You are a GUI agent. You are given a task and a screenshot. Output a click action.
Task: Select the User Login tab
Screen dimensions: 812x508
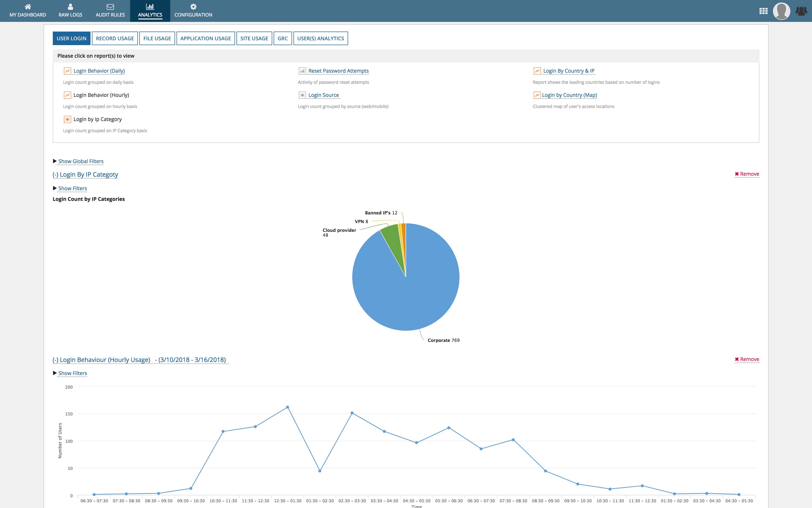click(x=71, y=38)
